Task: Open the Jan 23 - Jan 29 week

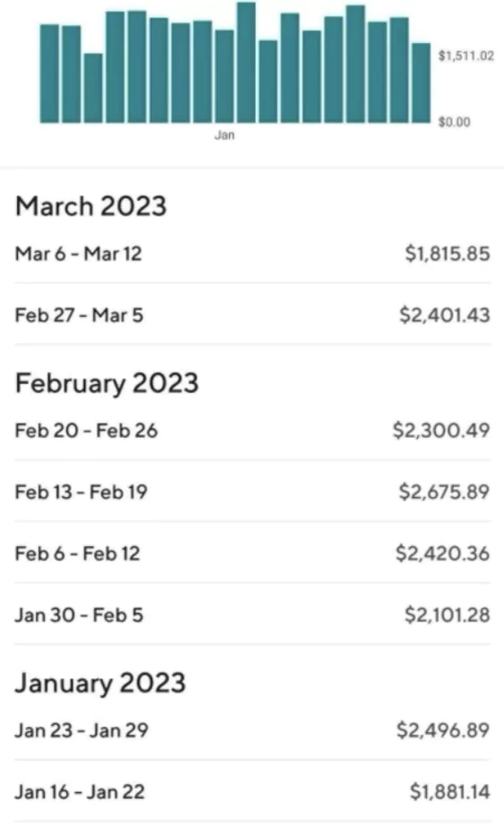Action: coord(253,730)
